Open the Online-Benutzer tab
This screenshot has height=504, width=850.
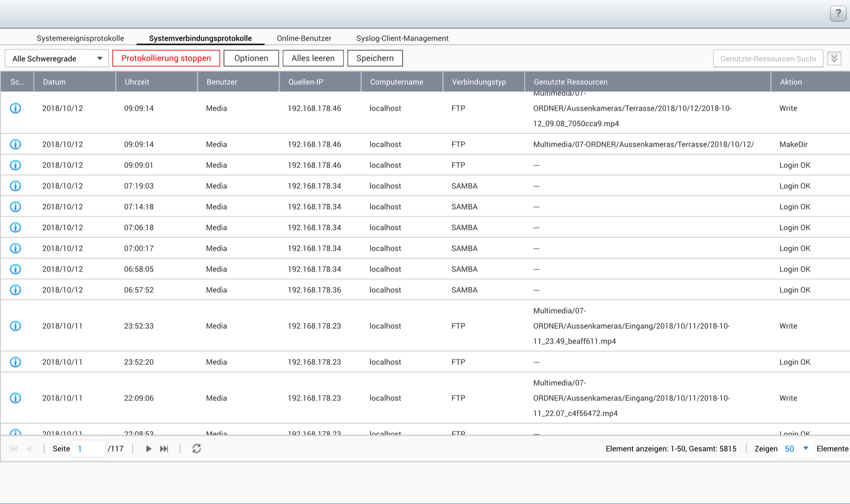pyautogui.click(x=304, y=38)
